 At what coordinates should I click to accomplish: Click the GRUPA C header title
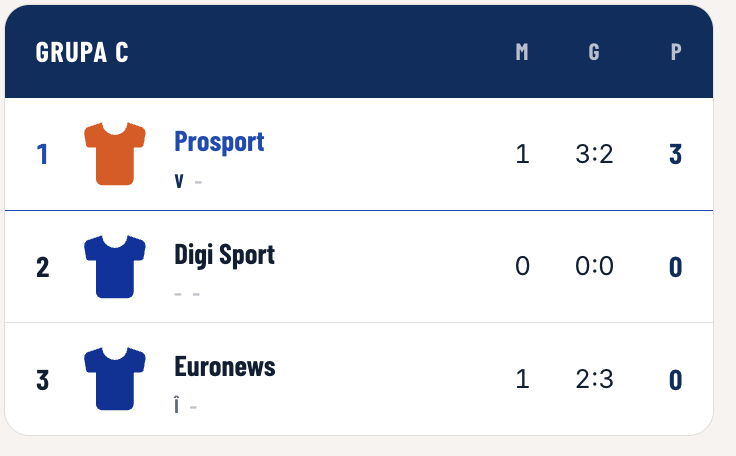click(x=82, y=52)
